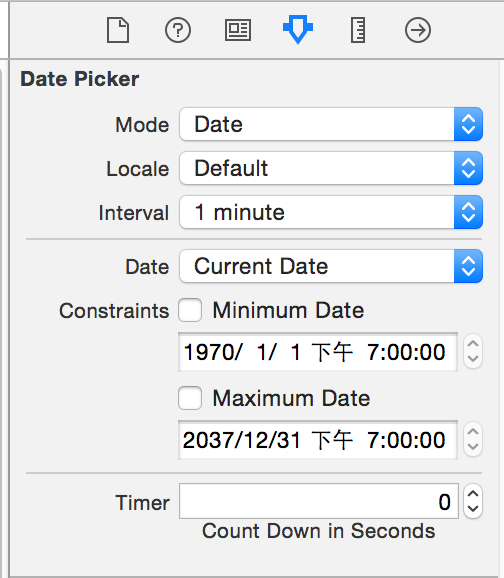This screenshot has width=504, height=578.
Task: Click the maximum date field 2037/12/31
Action: point(318,440)
